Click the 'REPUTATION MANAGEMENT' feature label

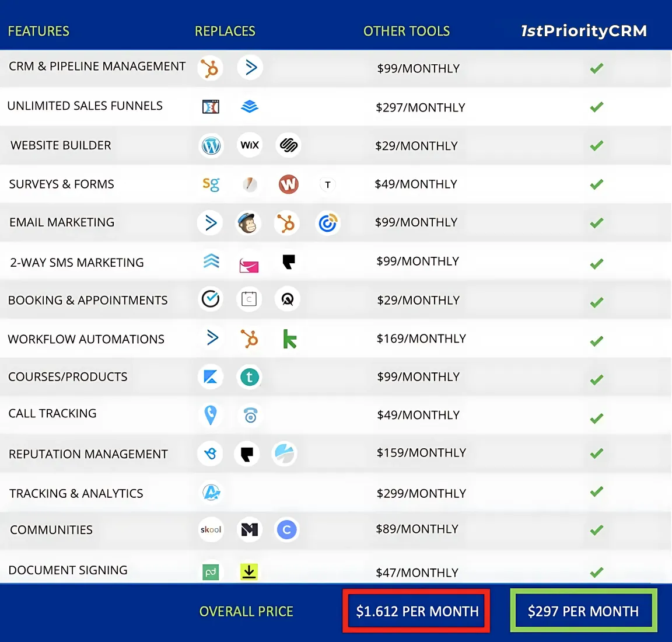88,454
